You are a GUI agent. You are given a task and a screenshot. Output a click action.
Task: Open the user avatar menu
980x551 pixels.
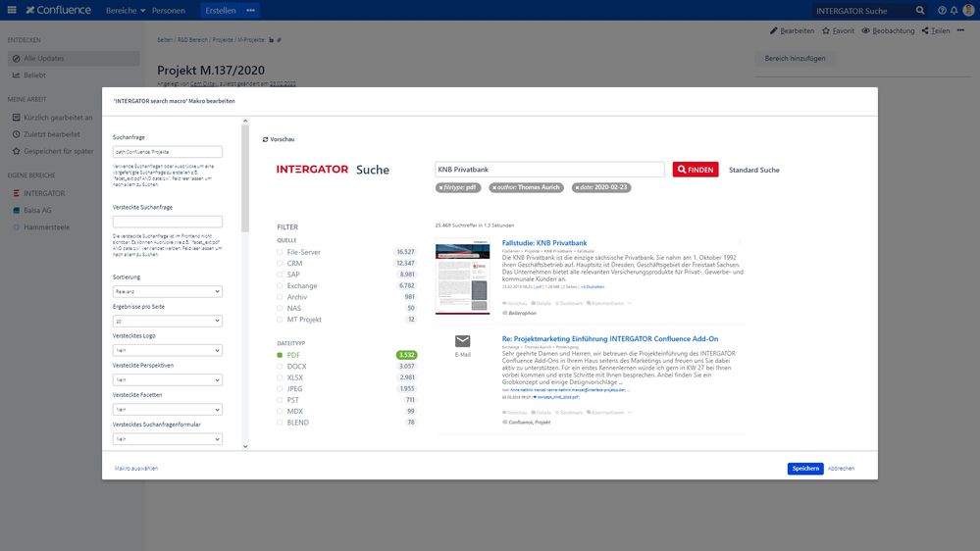[x=969, y=10]
